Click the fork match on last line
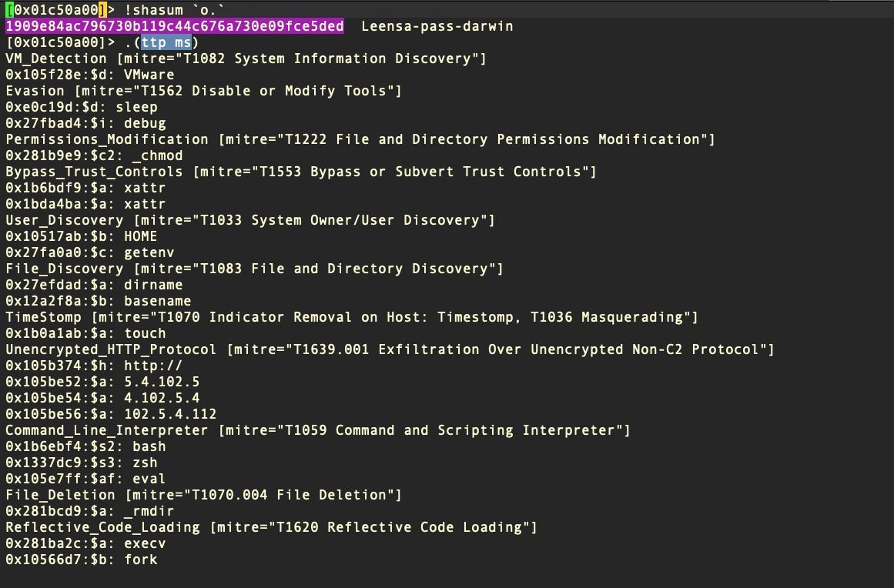 [140, 560]
